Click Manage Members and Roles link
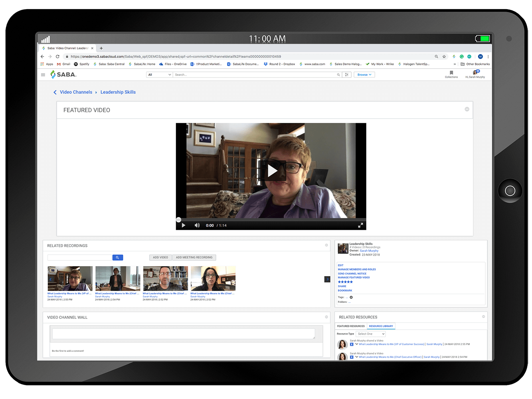Screen dimensions: 532x399 tap(357, 269)
